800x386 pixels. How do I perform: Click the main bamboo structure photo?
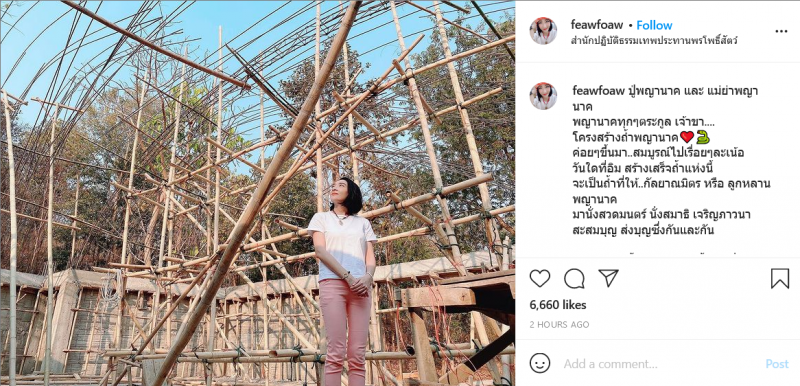pyautogui.click(x=258, y=193)
